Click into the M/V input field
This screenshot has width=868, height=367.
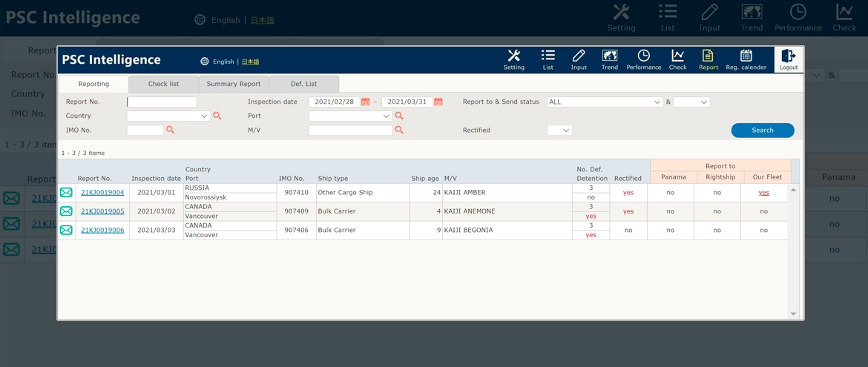350,130
